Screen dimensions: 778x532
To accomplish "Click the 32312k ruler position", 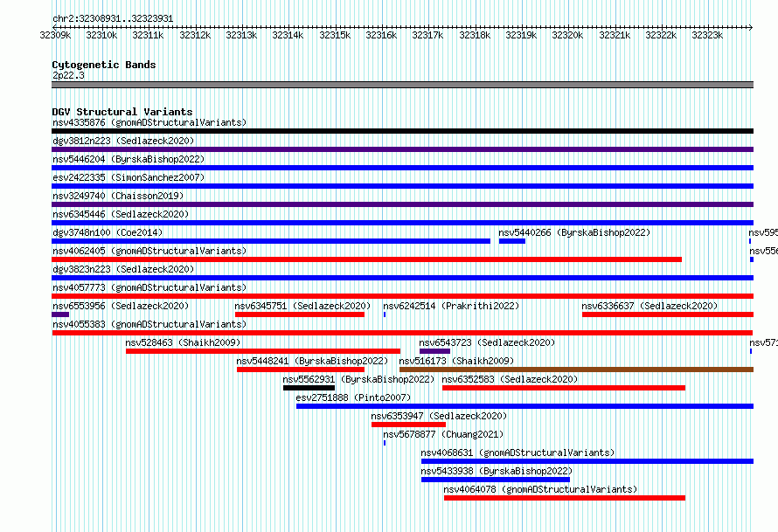I will 195,35.
